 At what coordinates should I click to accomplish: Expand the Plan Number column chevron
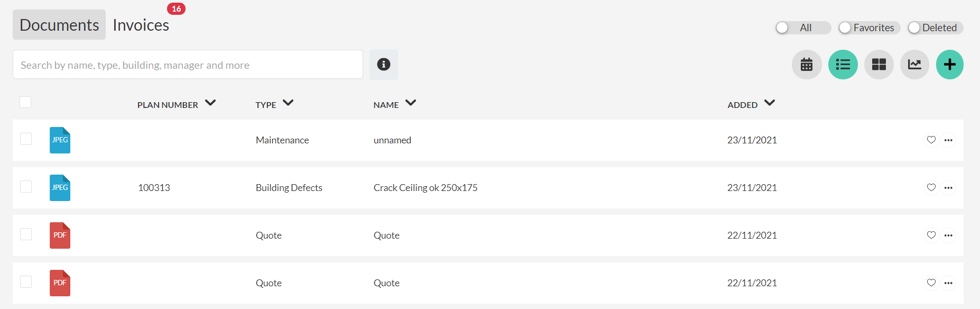click(x=210, y=103)
